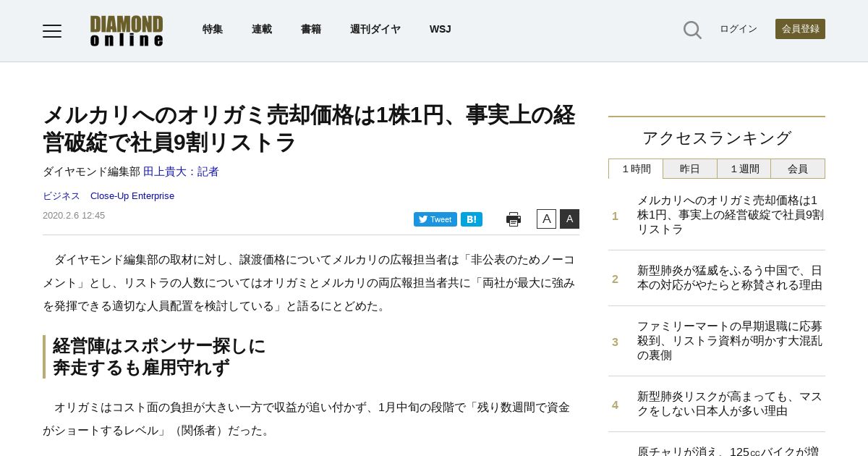Image resolution: width=868 pixels, height=456 pixels.
Task: Switch ranking to 会員 tab
Action: [798, 169]
